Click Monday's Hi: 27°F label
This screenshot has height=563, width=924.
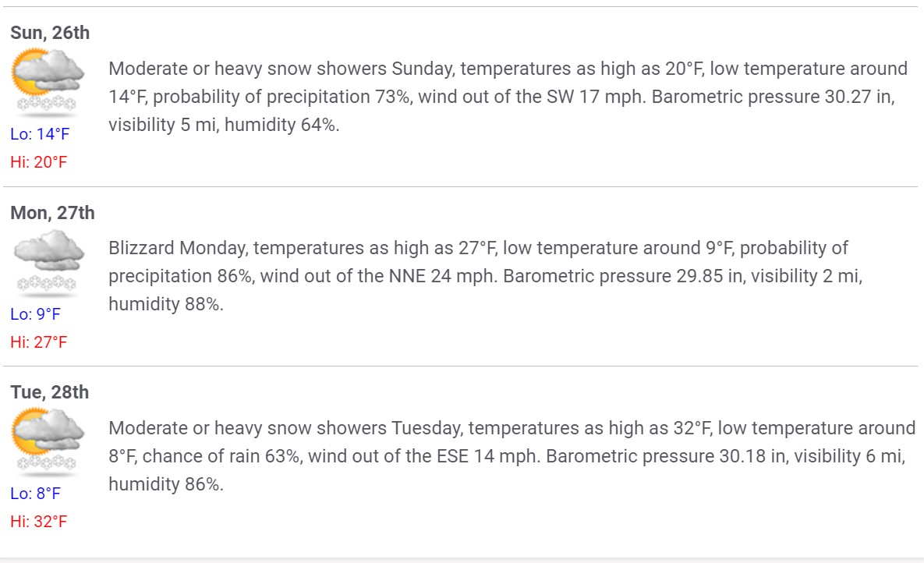click(39, 342)
